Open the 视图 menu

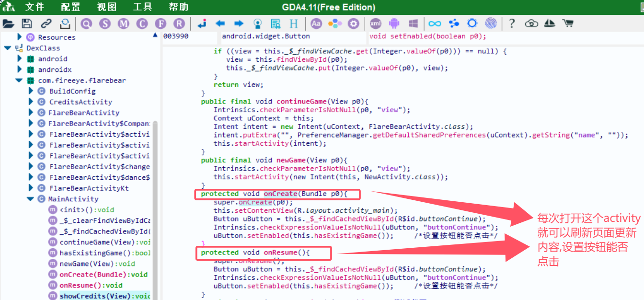coord(107,7)
